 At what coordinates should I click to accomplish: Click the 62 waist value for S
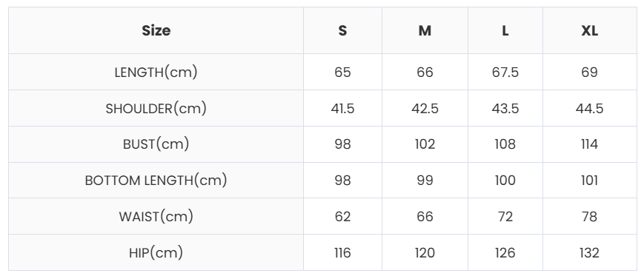(342, 216)
